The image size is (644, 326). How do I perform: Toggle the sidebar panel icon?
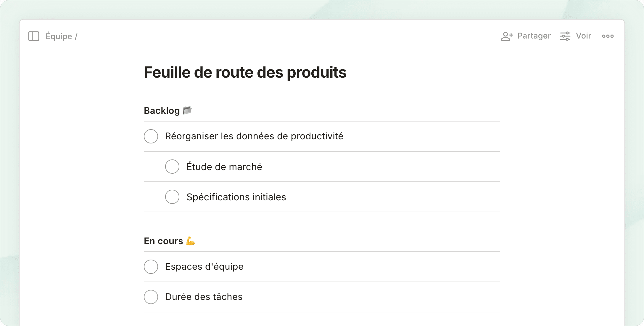pyautogui.click(x=34, y=36)
